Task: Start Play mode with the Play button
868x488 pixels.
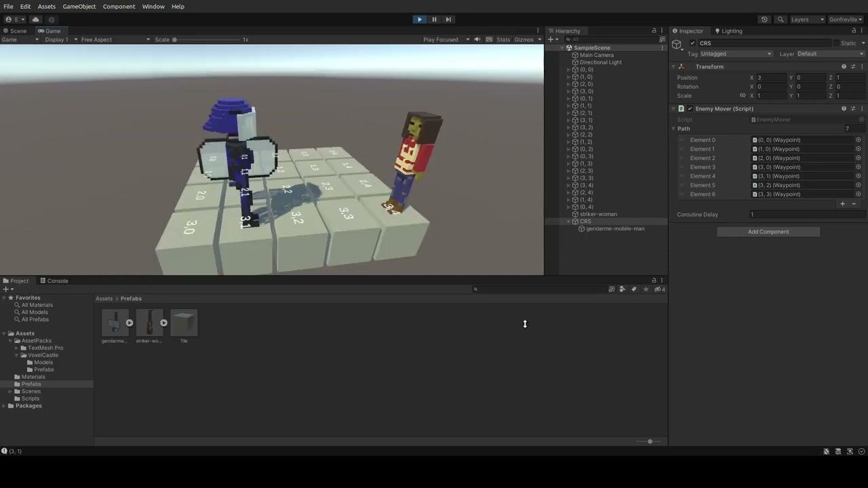Action: pyautogui.click(x=420, y=20)
